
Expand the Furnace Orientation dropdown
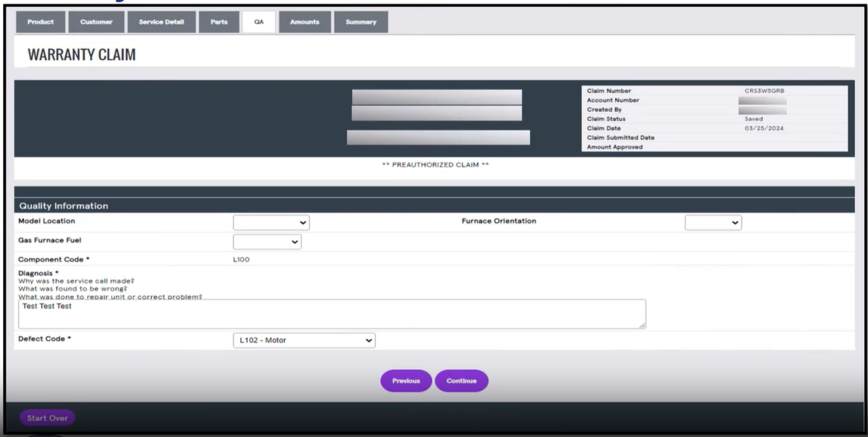[x=712, y=223]
